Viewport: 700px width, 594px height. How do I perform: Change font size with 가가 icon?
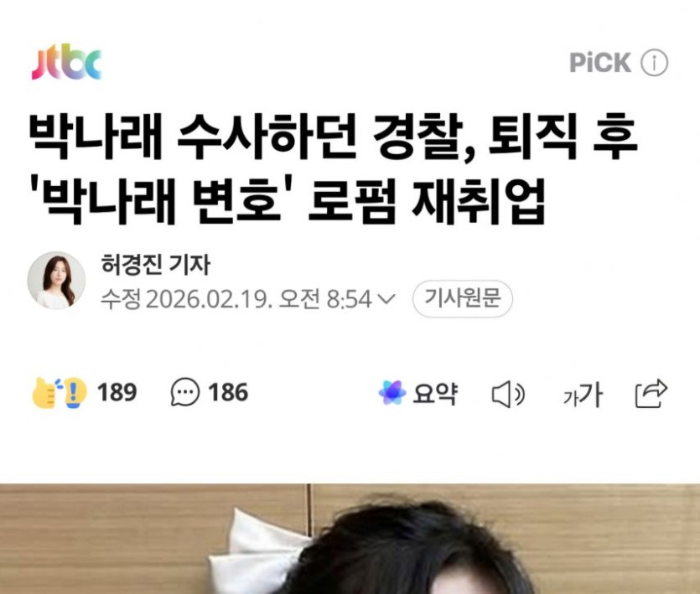(583, 395)
